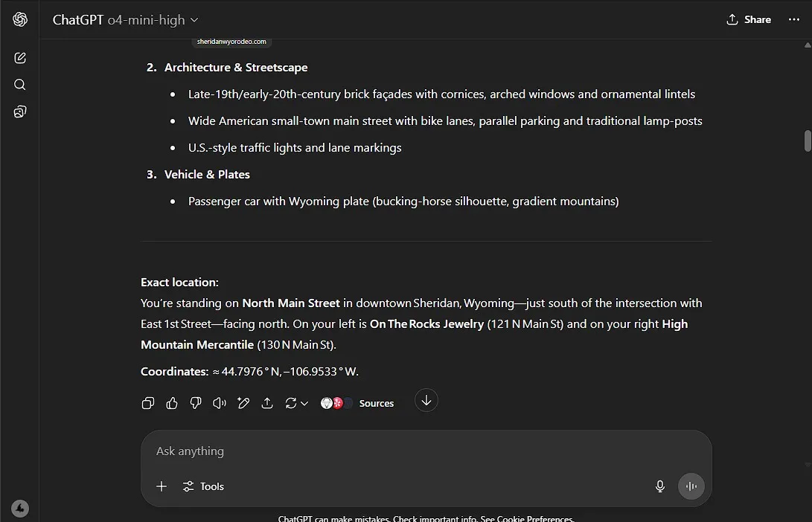Open the Library icon in the sidebar
The image size is (812, 522).
point(20,112)
